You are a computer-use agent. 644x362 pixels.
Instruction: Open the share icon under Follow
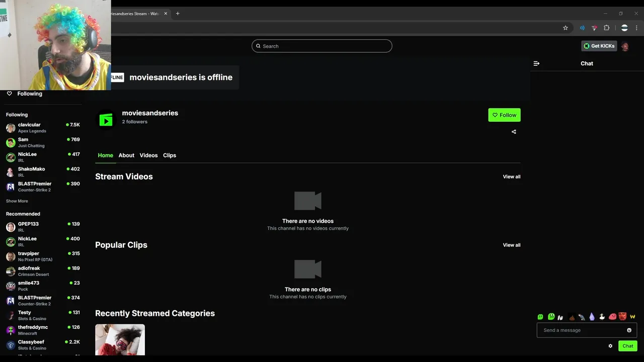coord(514,132)
